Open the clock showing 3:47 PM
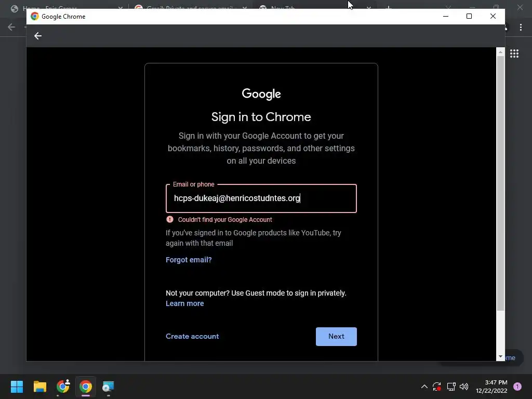Image resolution: width=532 pixels, height=399 pixels. pos(491,387)
